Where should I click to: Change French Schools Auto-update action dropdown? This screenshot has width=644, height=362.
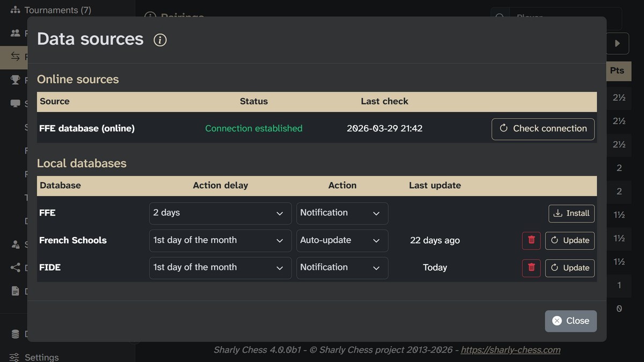coord(342,240)
